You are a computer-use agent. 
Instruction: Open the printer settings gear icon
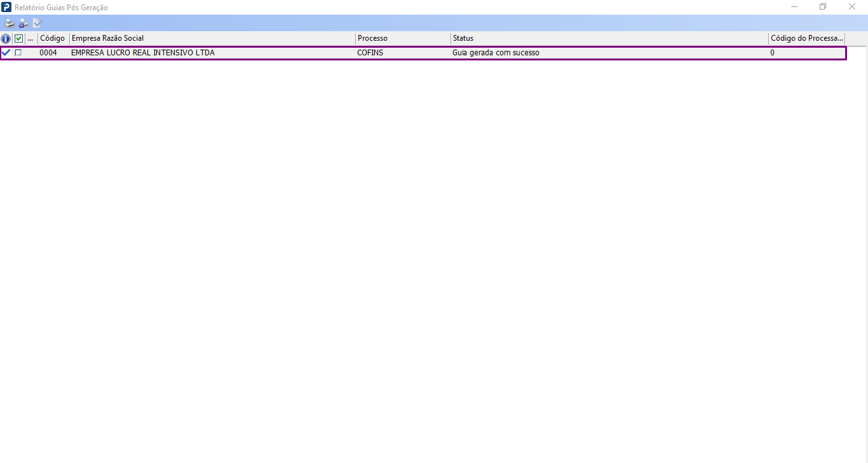click(23, 24)
